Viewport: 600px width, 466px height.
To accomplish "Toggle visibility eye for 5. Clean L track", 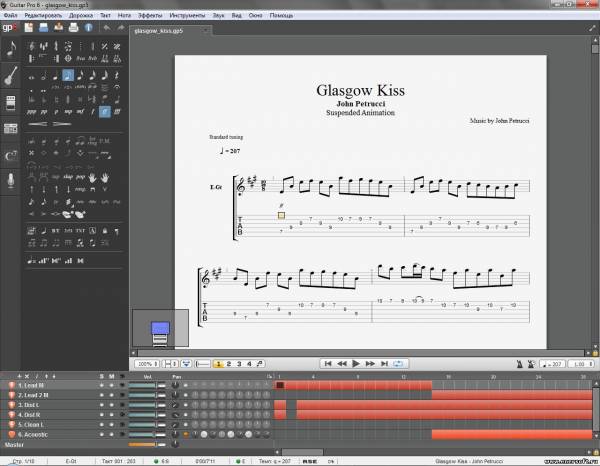I will click(122, 425).
